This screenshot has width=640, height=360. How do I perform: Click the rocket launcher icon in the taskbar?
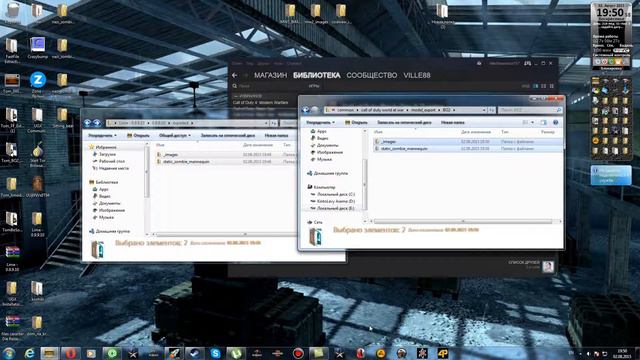coord(174,353)
